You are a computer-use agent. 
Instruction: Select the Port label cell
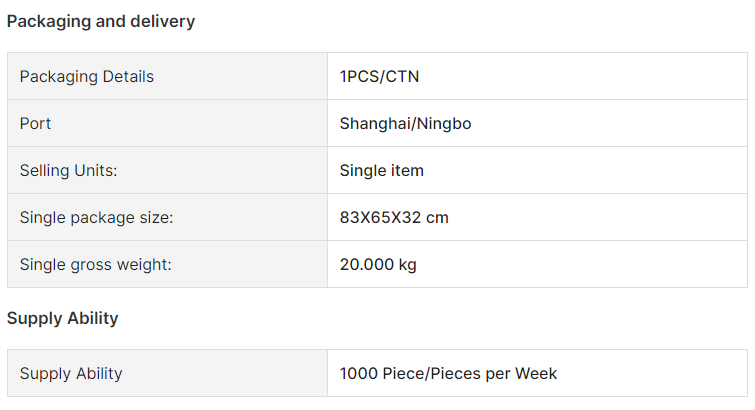pos(168,123)
